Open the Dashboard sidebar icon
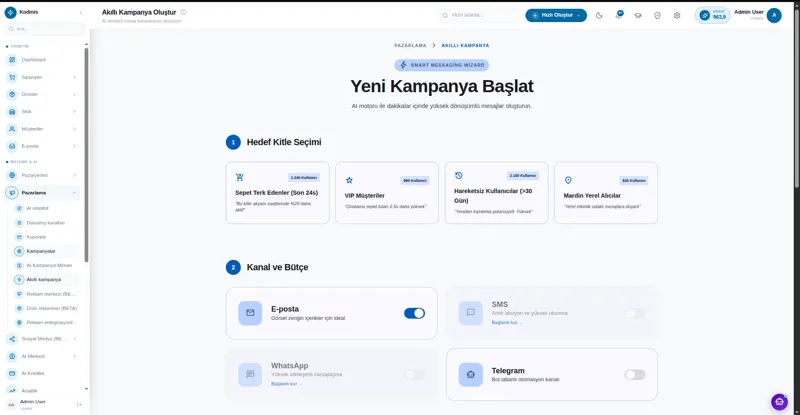The height and width of the screenshot is (415, 800). click(x=12, y=60)
